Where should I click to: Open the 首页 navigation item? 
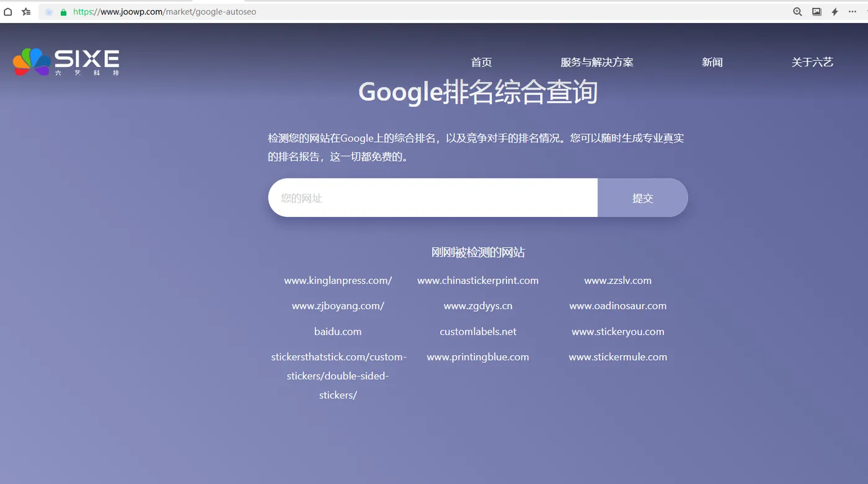pyautogui.click(x=481, y=62)
